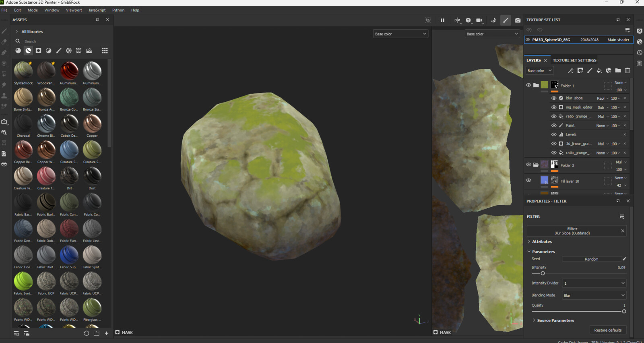Click the Intensity slider handle
The height and width of the screenshot is (343, 644).
543,273
